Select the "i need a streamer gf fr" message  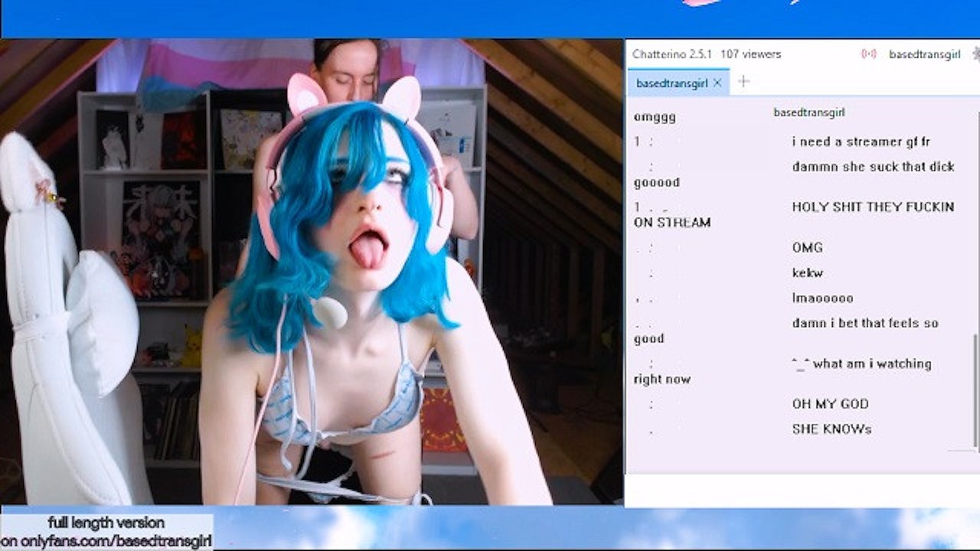point(861,142)
